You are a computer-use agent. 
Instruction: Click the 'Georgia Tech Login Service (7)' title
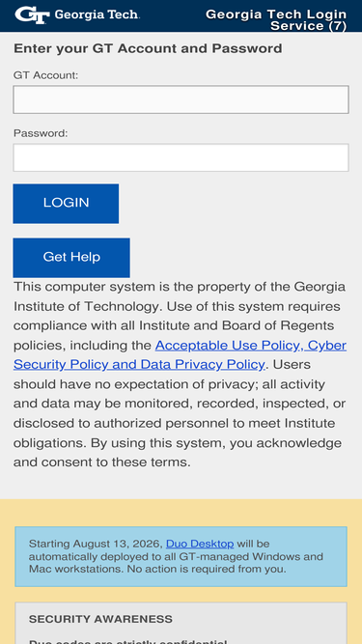(276, 19)
